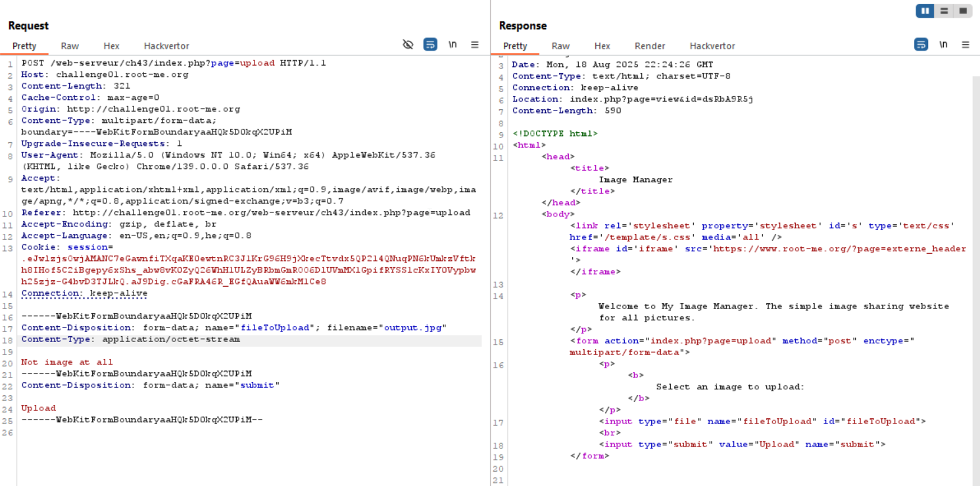Viewport: 980px width, 486px height.
Task: Open the Raw tab in Request panel
Action: tap(70, 46)
